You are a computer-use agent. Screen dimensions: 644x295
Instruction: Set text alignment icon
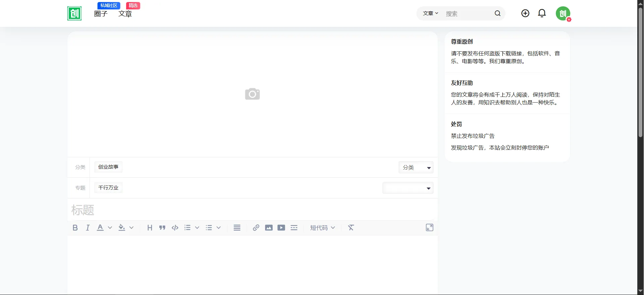[x=237, y=228]
